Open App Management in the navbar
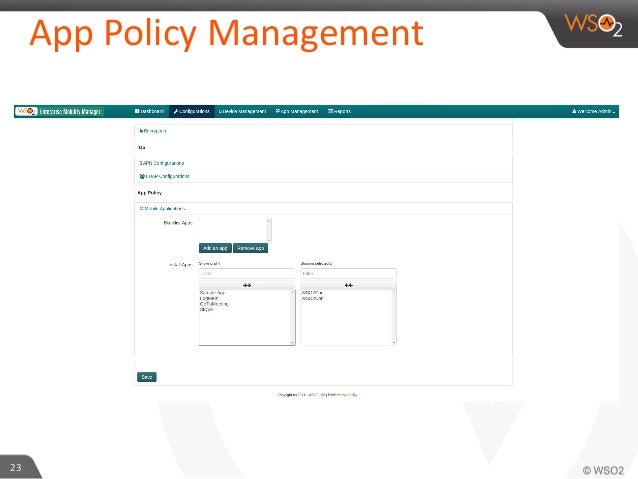This screenshot has height=479, width=638. tap(297, 111)
